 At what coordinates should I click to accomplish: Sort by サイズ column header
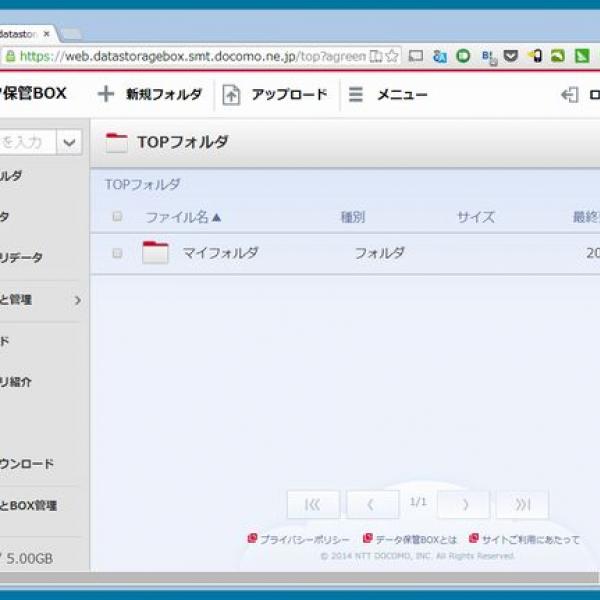pos(476,217)
